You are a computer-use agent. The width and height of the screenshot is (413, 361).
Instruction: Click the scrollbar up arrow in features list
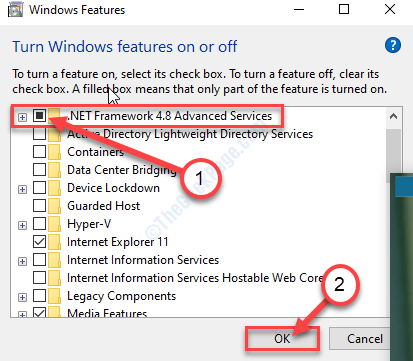click(x=393, y=116)
